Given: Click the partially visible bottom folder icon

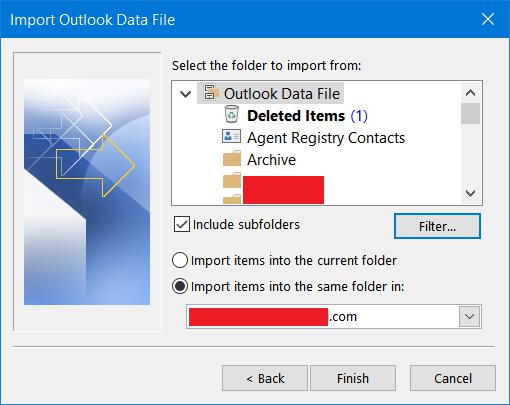Looking at the screenshot, I should pos(232,199).
